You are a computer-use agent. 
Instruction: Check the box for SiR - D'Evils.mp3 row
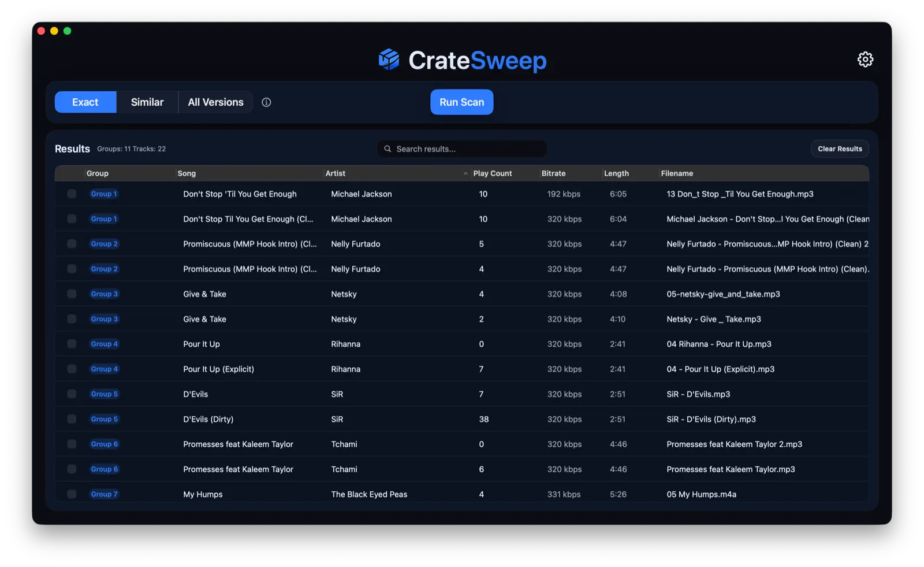(x=72, y=394)
